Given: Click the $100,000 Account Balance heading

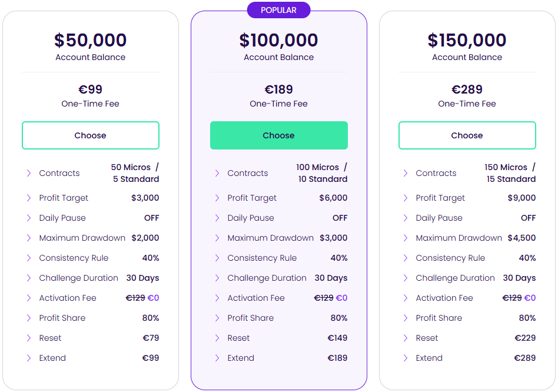Looking at the screenshot, I should [x=278, y=40].
